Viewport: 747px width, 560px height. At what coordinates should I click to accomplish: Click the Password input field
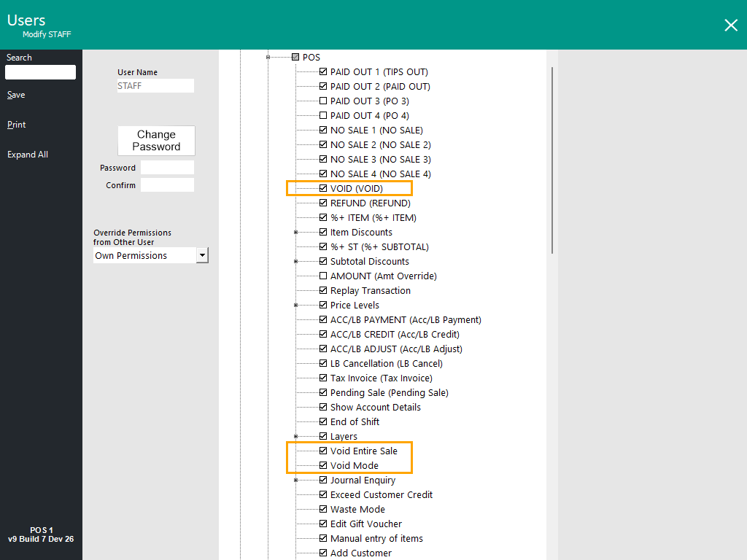coord(167,168)
